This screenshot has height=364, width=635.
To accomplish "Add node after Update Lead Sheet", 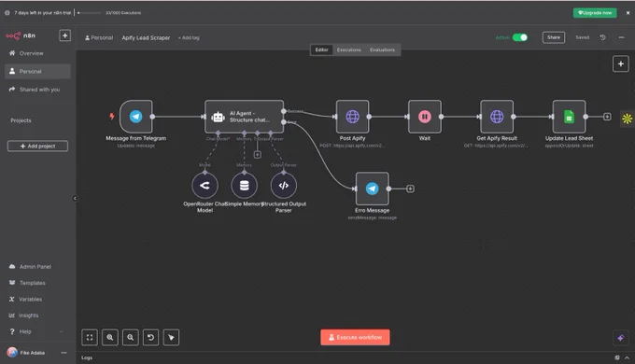I will pyautogui.click(x=607, y=117).
